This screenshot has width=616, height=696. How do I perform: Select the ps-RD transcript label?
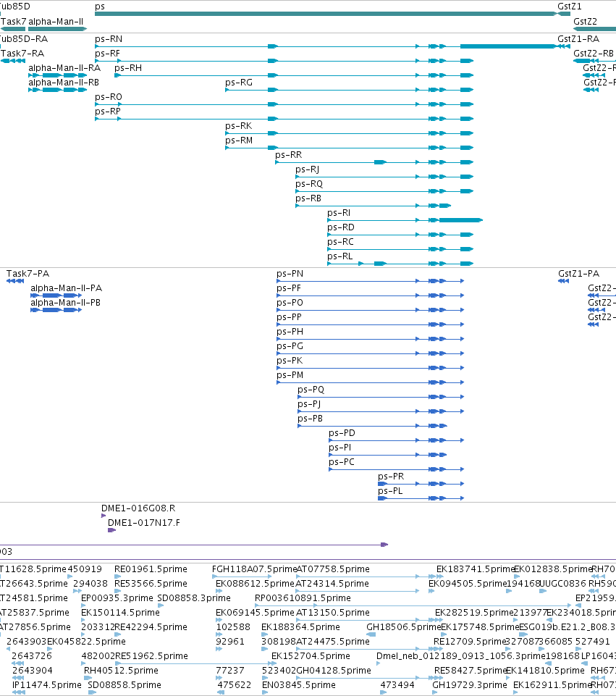tap(341, 227)
